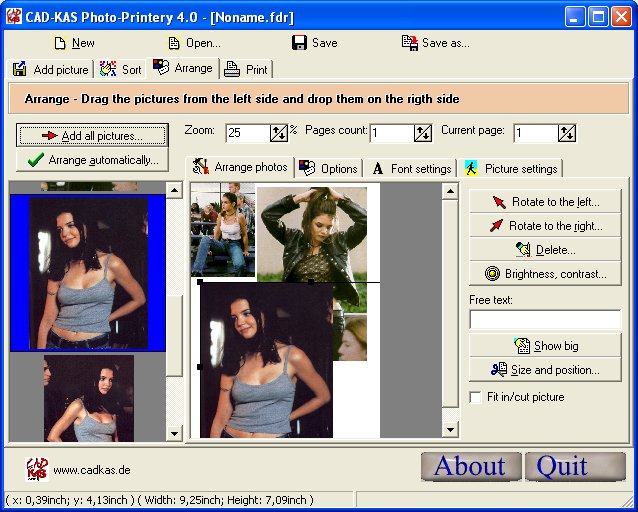This screenshot has height=512, width=638.
Task: Delete the selected picture
Action: tap(545, 250)
